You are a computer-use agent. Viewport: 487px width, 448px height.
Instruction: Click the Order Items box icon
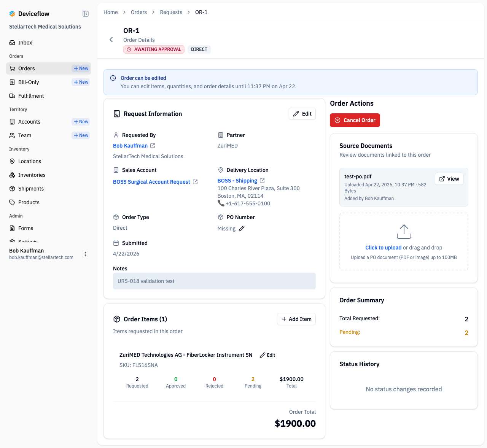117,319
